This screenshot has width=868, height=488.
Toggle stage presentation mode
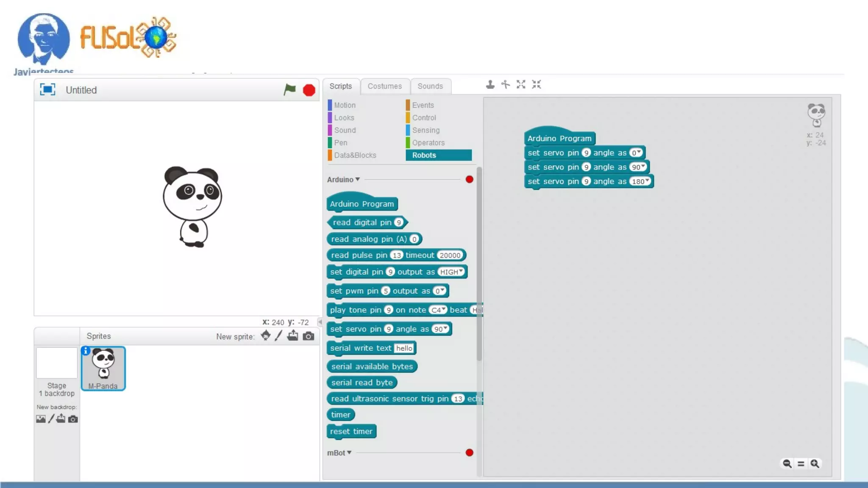[x=47, y=89]
